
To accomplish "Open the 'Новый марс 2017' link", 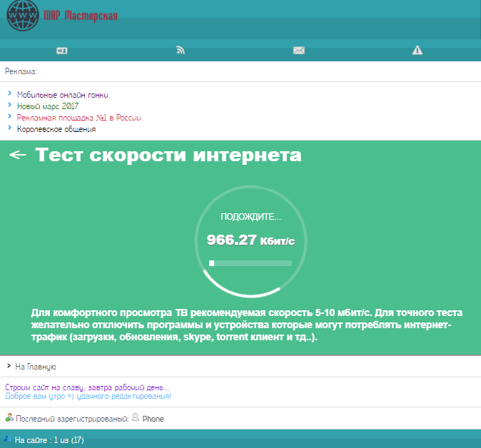I will [48, 106].
